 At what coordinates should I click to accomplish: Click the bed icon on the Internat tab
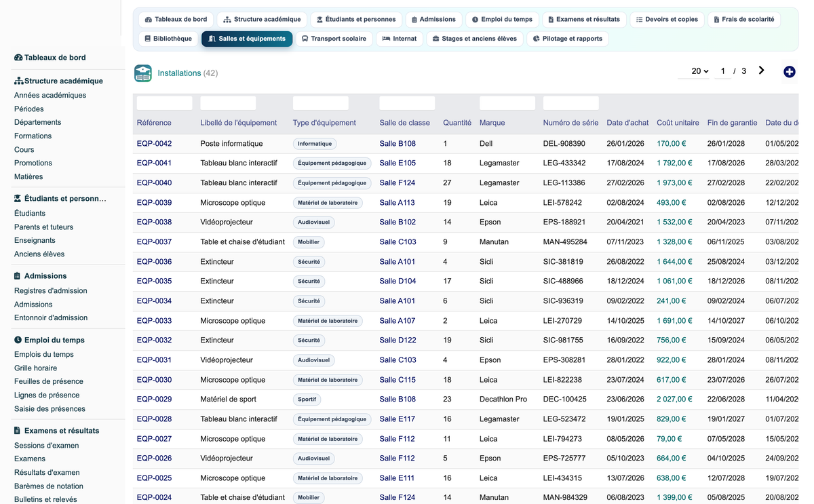[x=386, y=39]
